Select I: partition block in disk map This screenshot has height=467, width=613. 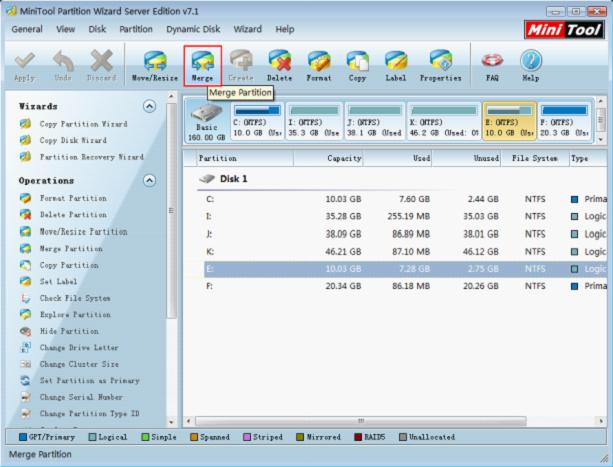tap(314, 121)
